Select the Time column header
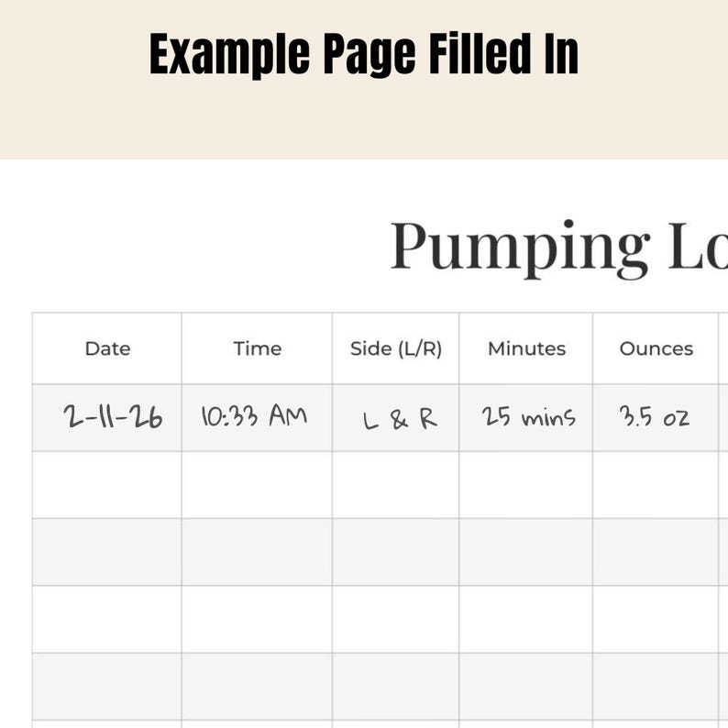 click(x=258, y=348)
